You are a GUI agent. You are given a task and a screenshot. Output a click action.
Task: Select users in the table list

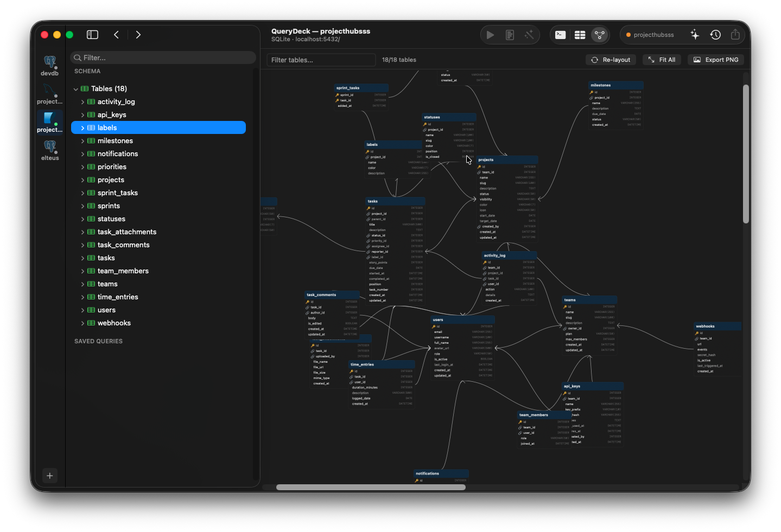pyautogui.click(x=158, y=310)
